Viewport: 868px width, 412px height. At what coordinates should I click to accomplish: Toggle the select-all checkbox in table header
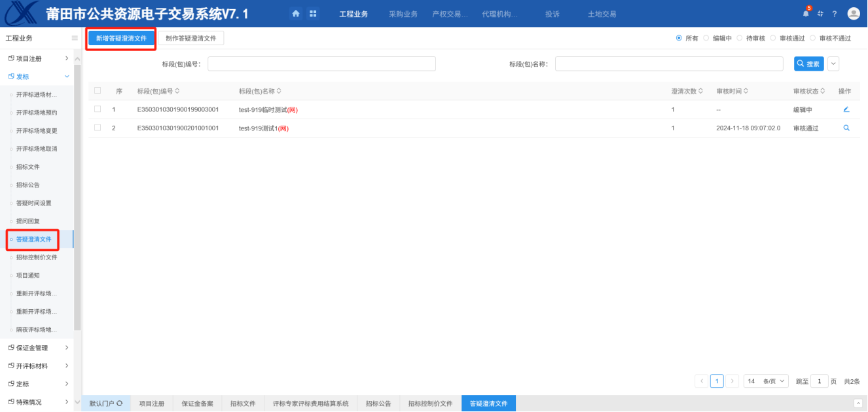coord(98,91)
